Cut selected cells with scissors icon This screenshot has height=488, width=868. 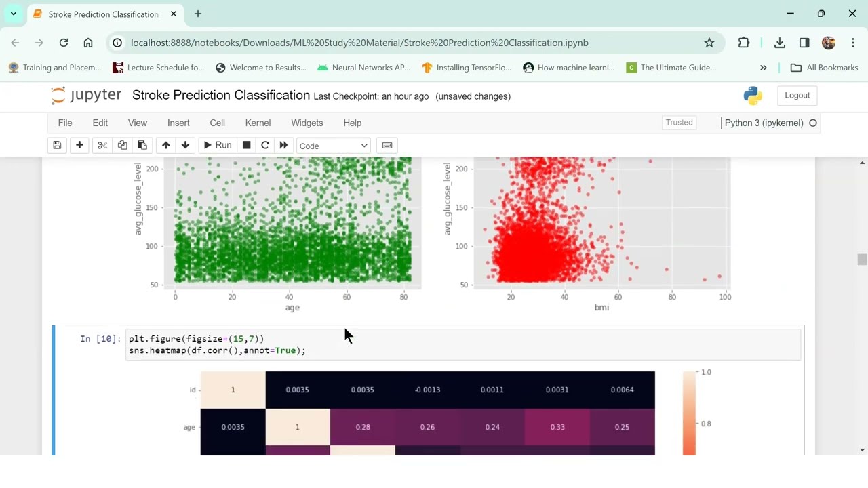(102, 146)
